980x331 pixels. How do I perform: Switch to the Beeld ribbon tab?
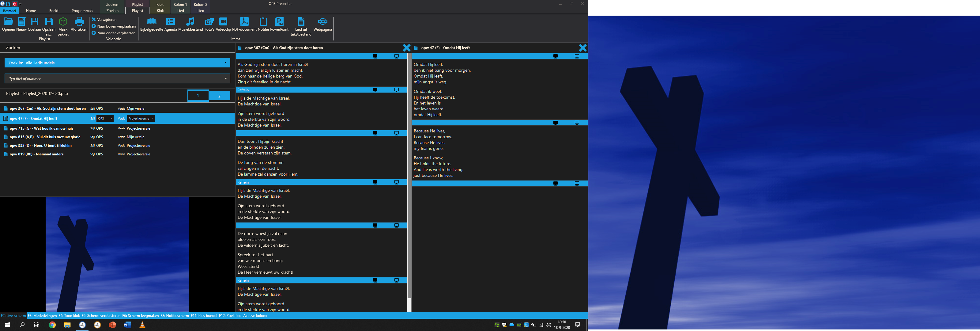coord(54,11)
